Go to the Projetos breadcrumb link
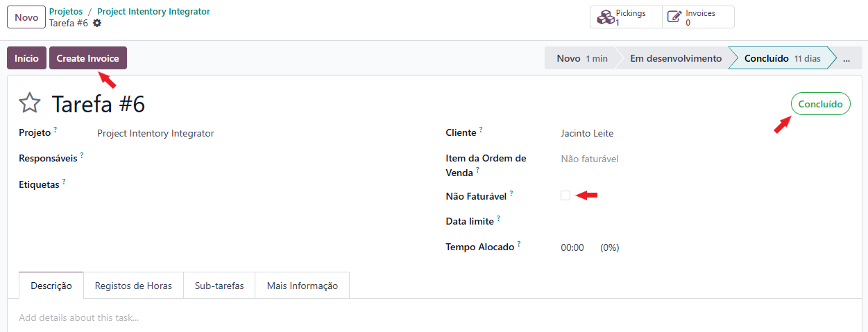 (66, 12)
